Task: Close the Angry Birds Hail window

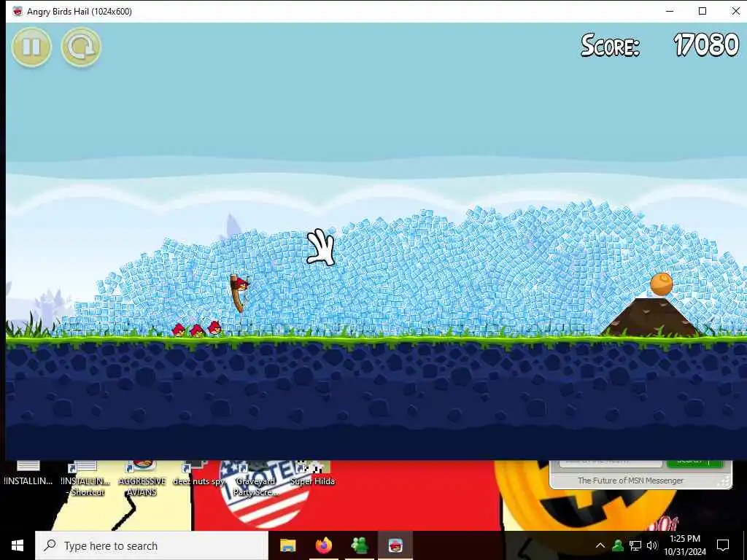Action: click(x=735, y=11)
